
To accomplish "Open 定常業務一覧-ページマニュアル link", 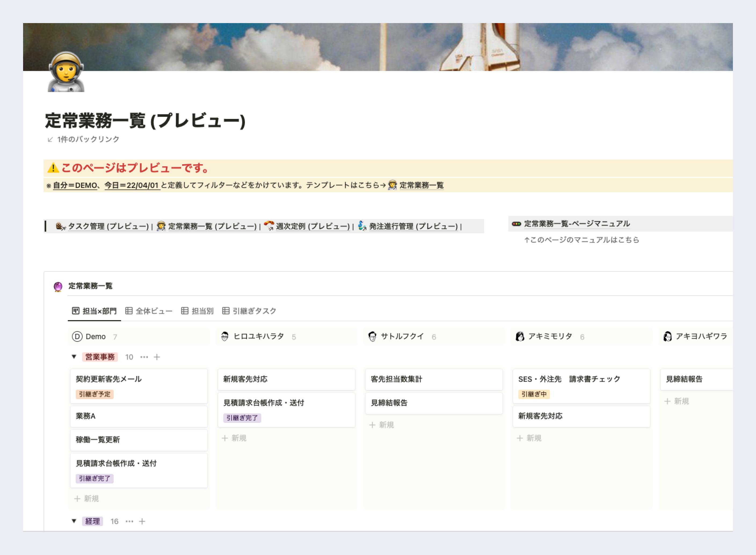I will (x=577, y=224).
